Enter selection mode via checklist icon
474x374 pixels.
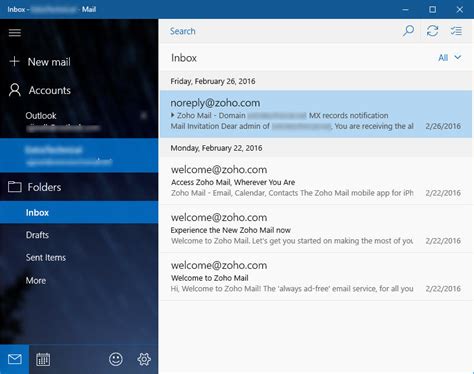pos(456,31)
